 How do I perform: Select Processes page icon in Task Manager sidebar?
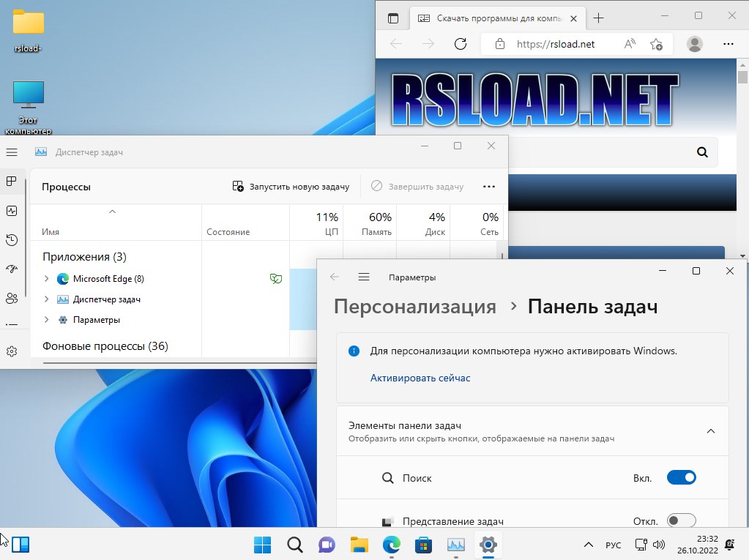point(12,182)
